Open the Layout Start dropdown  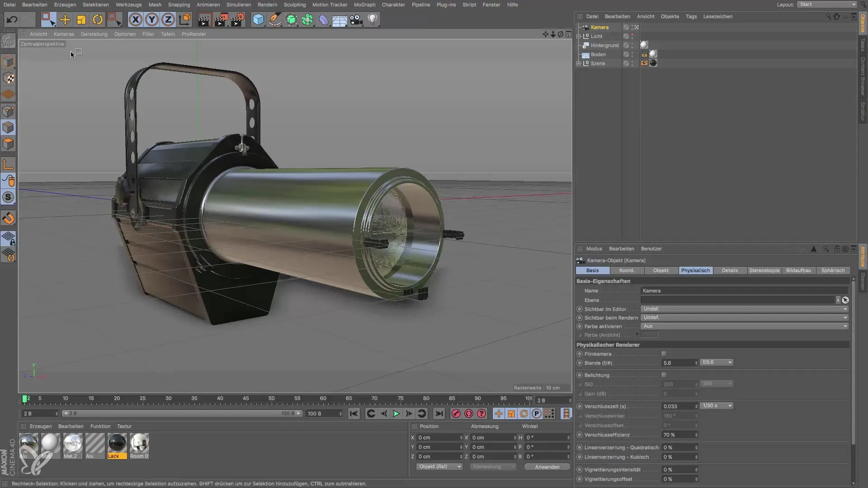[x=827, y=5]
